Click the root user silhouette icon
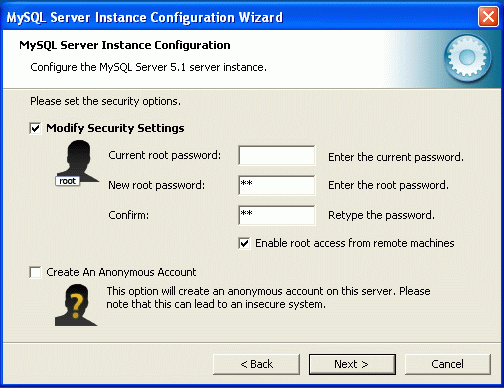 click(x=78, y=161)
